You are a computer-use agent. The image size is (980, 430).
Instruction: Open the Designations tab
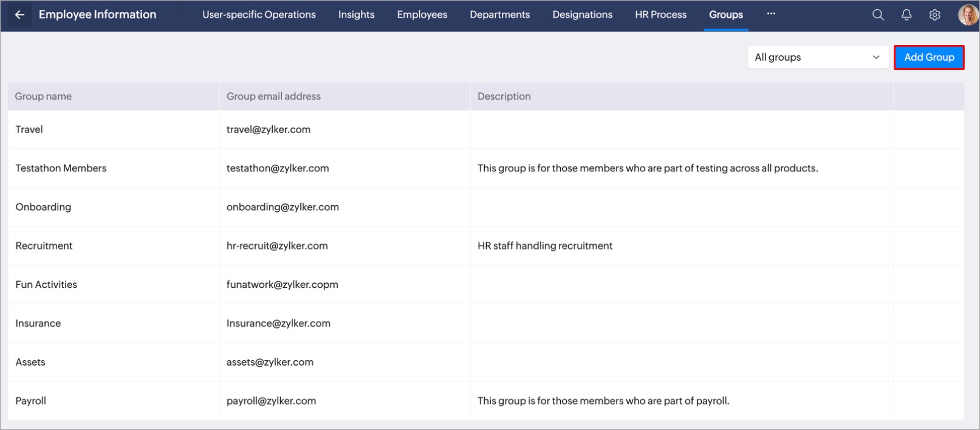coord(582,15)
